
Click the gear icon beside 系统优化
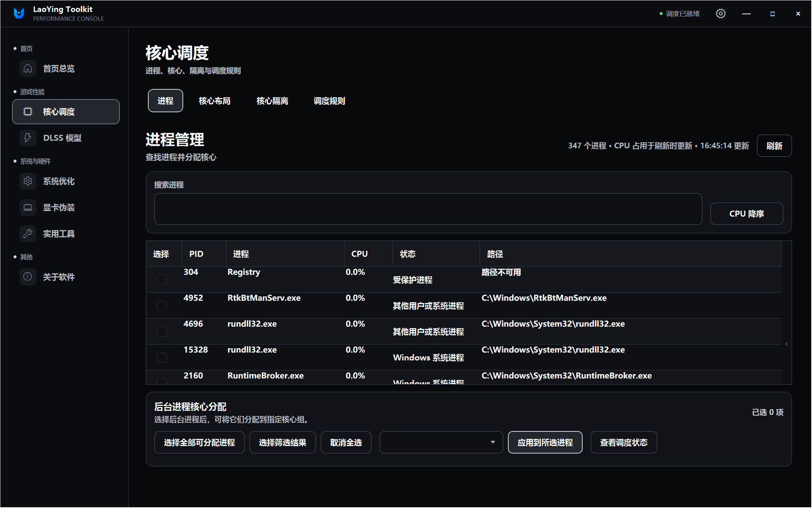[28, 181]
